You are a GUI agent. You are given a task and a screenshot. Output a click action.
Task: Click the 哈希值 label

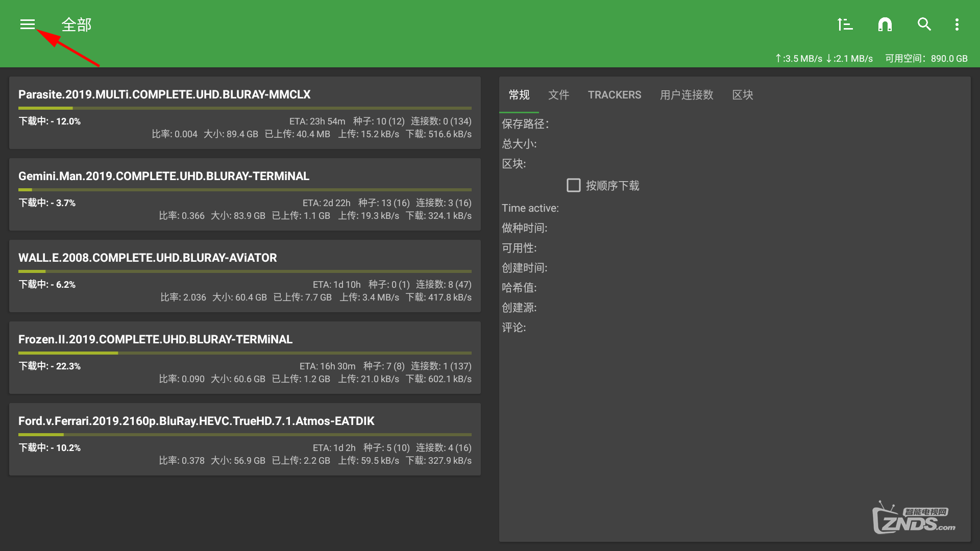[519, 288]
